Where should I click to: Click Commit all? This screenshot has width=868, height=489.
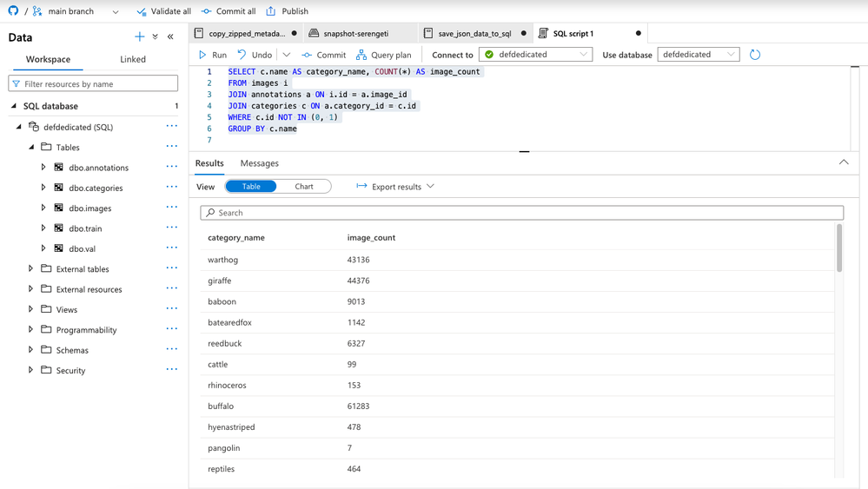point(229,11)
